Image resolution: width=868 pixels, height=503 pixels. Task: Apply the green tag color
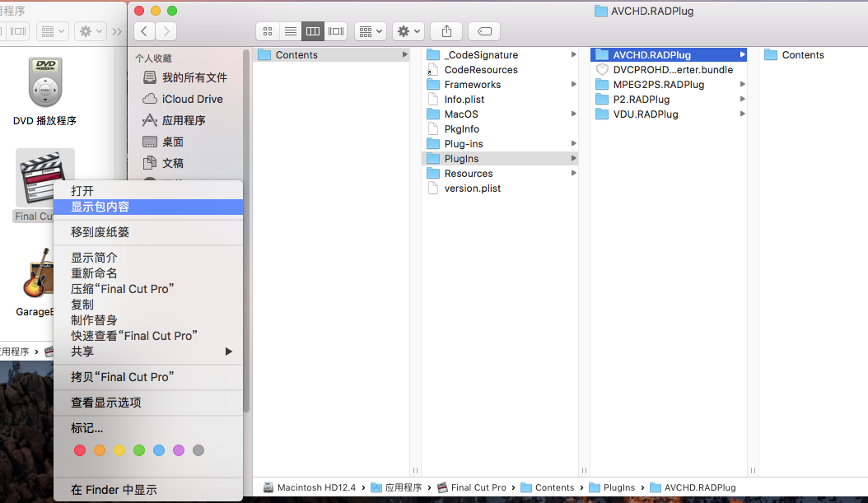pyautogui.click(x=139, y=450)
